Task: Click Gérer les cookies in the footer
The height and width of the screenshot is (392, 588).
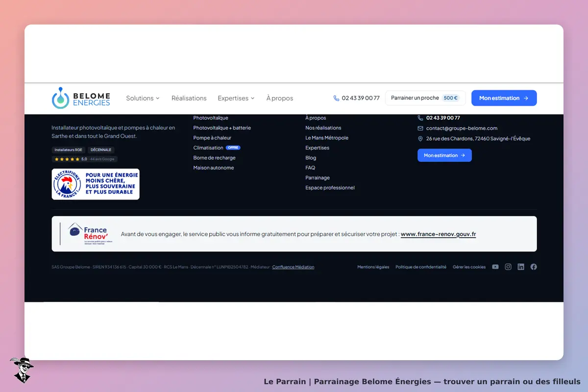Action: 469,267
